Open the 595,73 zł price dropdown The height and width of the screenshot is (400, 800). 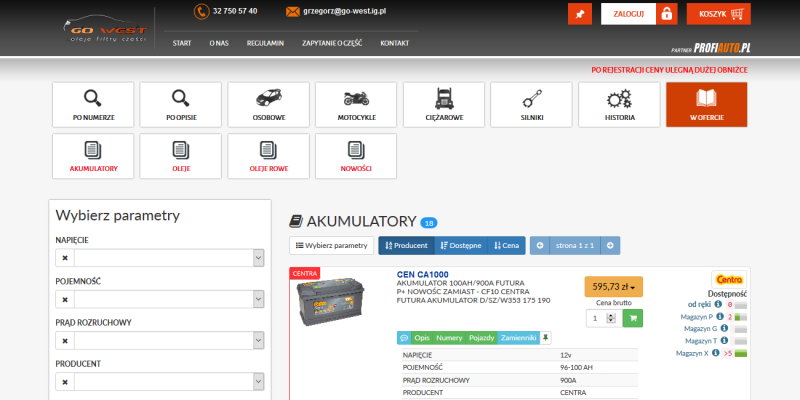point(613,286)
